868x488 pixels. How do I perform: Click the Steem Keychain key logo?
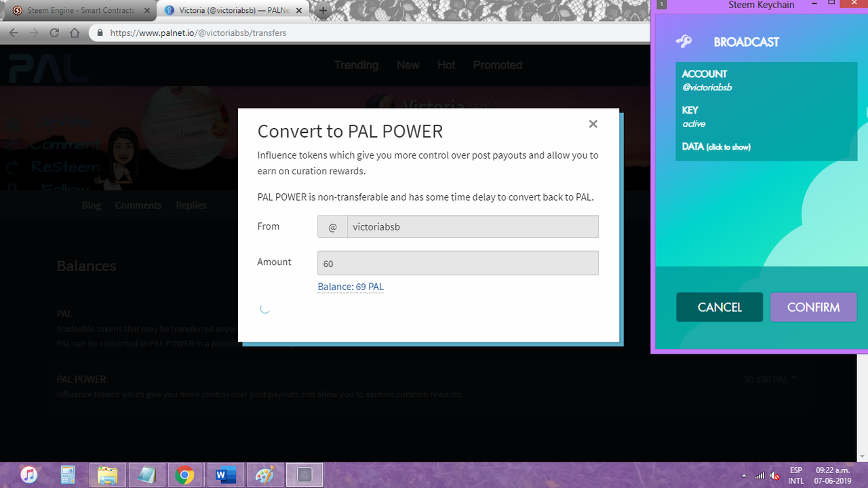click(684, 42)
